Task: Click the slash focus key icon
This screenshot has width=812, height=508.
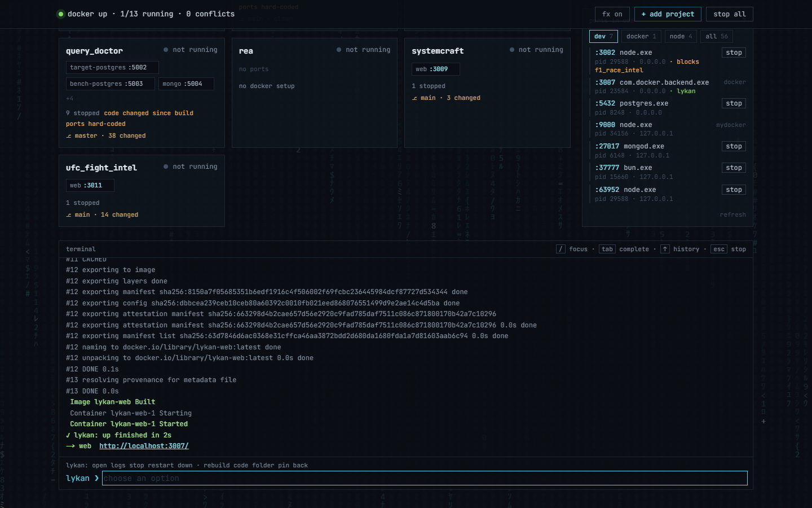Action: [561, 249]
